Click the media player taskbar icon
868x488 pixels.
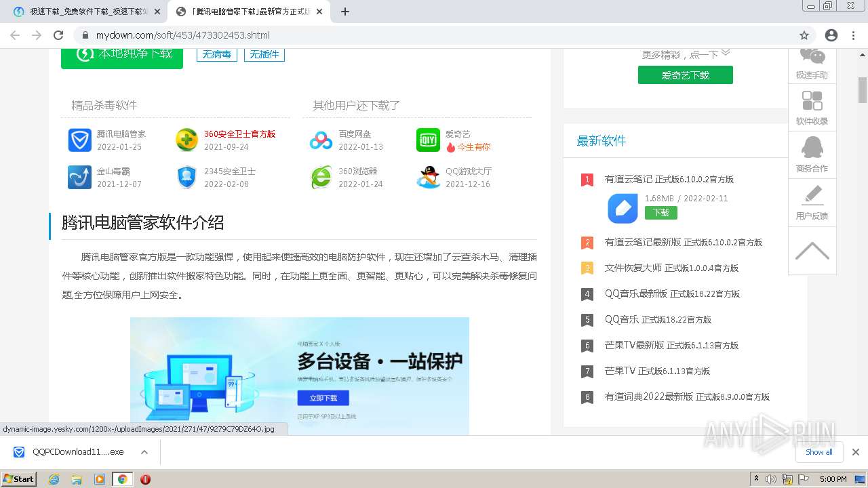pos(100,479)
